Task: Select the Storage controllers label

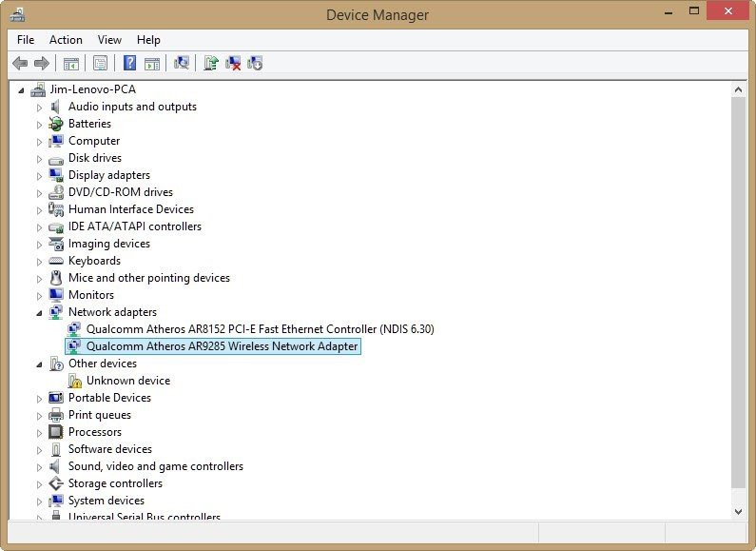Action: [115, 483]
